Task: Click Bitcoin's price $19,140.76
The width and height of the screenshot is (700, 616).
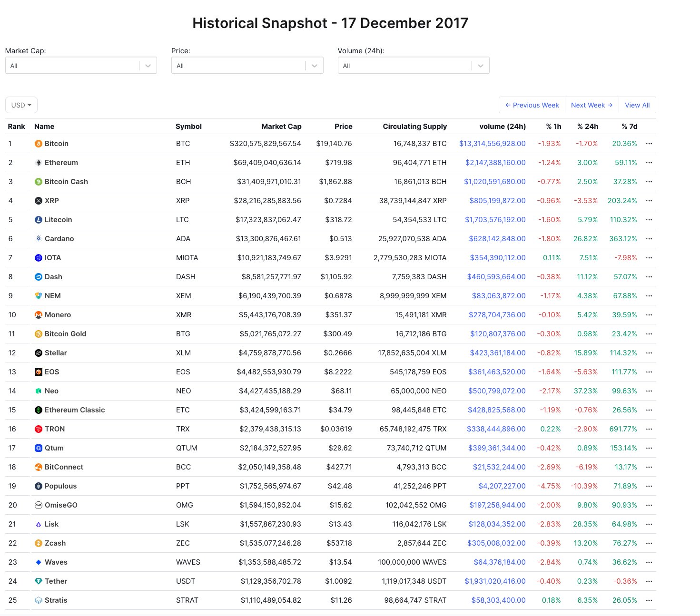Action: 334,144
